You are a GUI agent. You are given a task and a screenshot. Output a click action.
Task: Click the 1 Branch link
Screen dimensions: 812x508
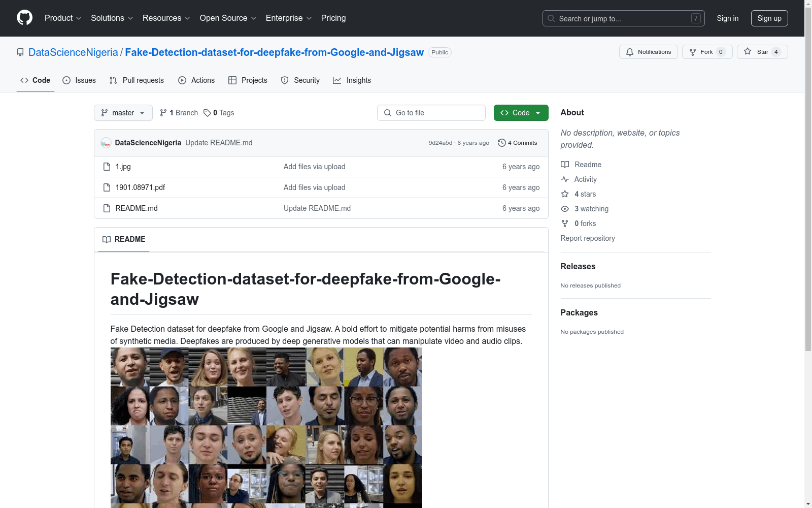pyautogui.click(x=179, y=113)
